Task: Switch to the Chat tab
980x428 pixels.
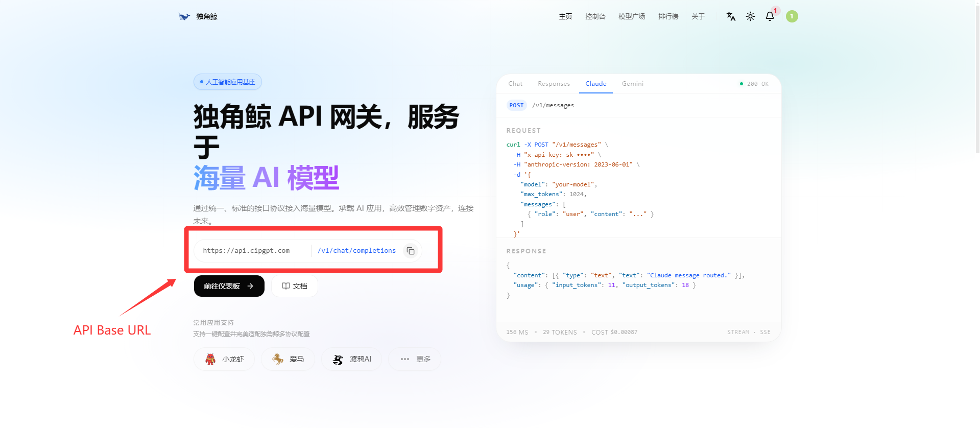Action: pyautogui.click(x=515, y=84)
